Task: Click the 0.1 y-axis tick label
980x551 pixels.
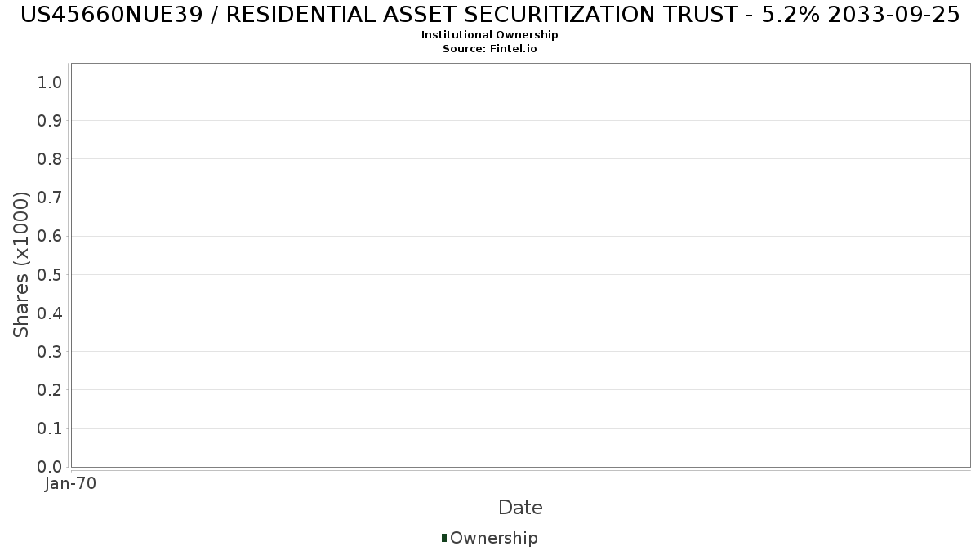Action: pyautogui.click(x=50, y=428)
